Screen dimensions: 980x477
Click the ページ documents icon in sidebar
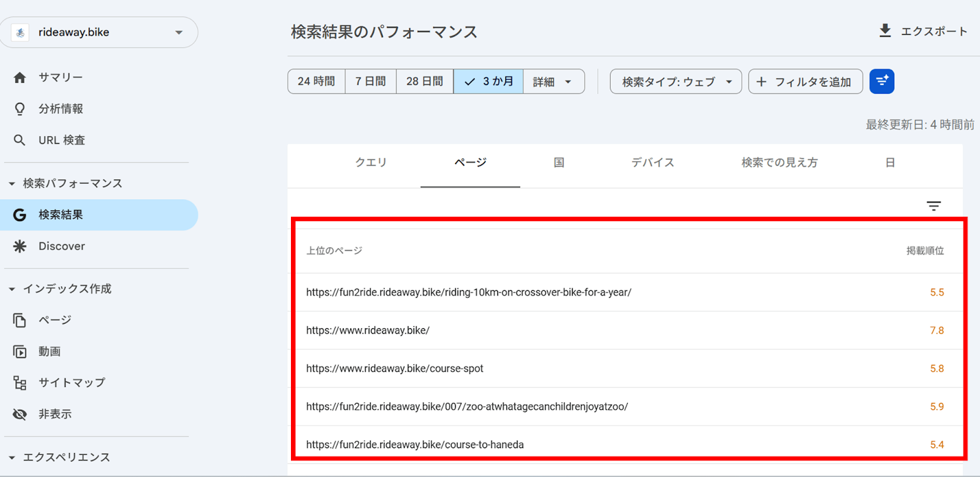tap(20, 320)
